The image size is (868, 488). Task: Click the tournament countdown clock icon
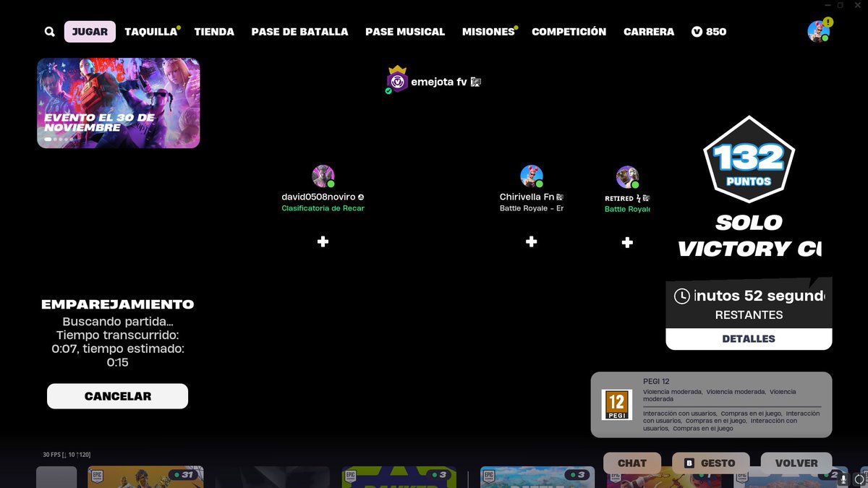[682, 296]
